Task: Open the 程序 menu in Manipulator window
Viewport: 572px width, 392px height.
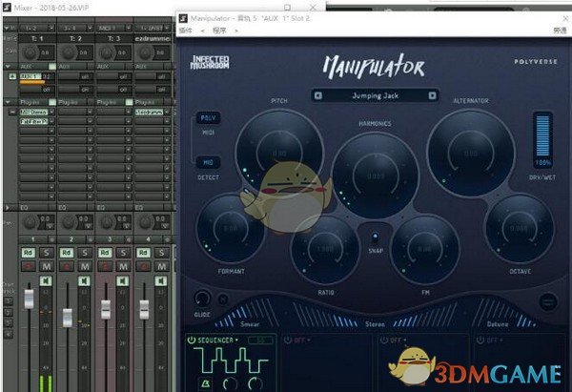Action: [219, 31]
